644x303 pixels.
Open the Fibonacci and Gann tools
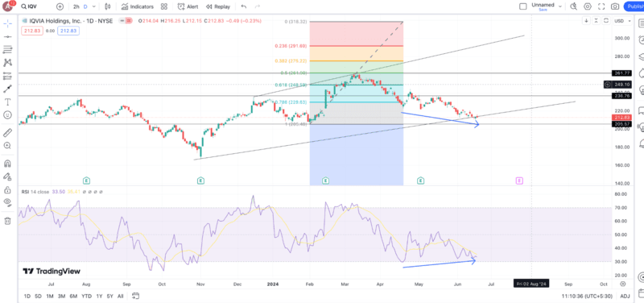click(x=7, y=50)
